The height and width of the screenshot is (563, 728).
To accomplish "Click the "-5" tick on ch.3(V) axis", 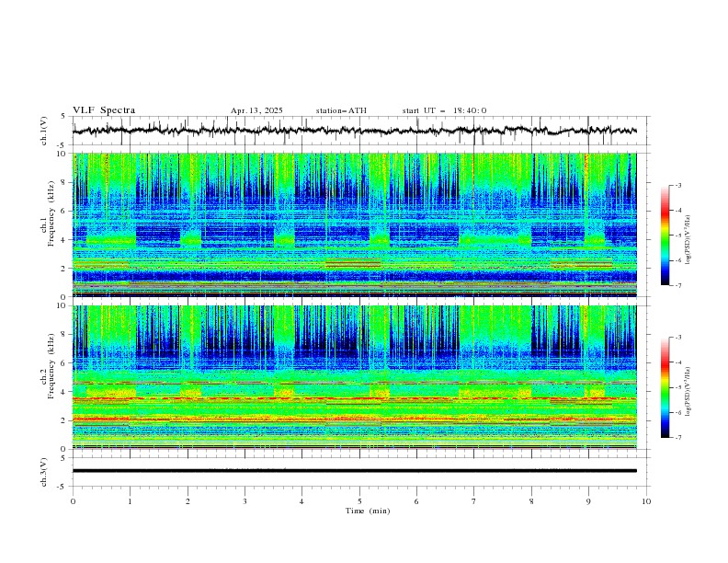I will click(62, 487).
